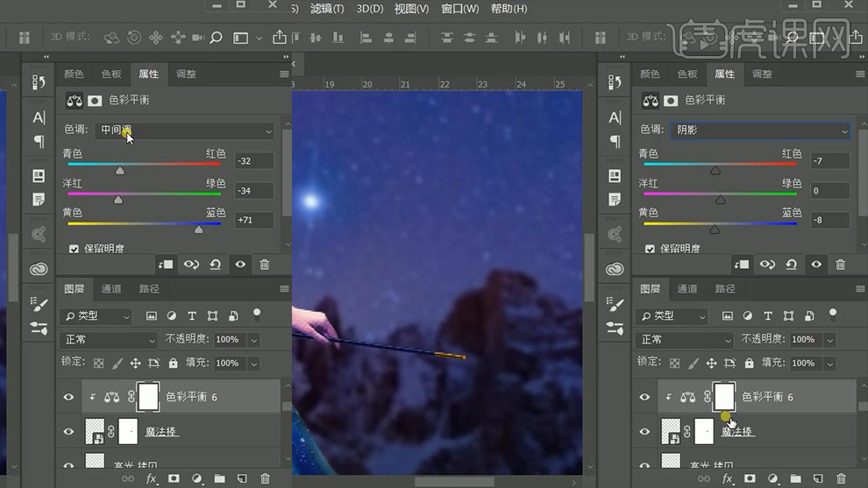This screenshot has width=868, height=488.
Task: Hide the 色彩平衡 6 layer in left Layers panel
Action: (x=68, y=397)
